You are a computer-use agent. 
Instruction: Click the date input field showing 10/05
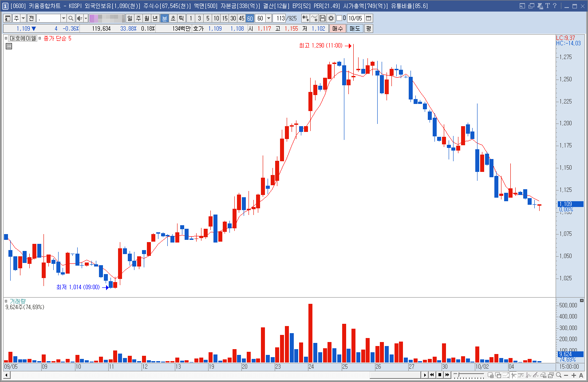[x=355, y=18]
